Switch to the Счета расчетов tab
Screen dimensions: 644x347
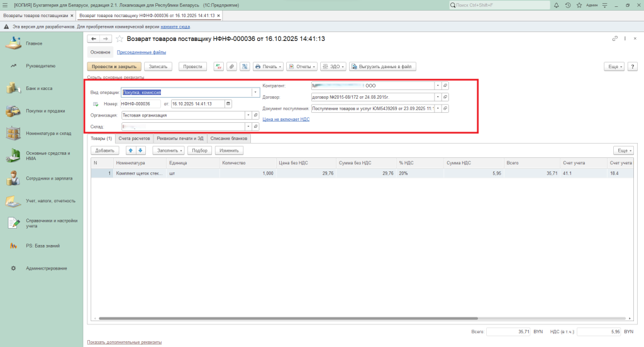tap(134, 138)
